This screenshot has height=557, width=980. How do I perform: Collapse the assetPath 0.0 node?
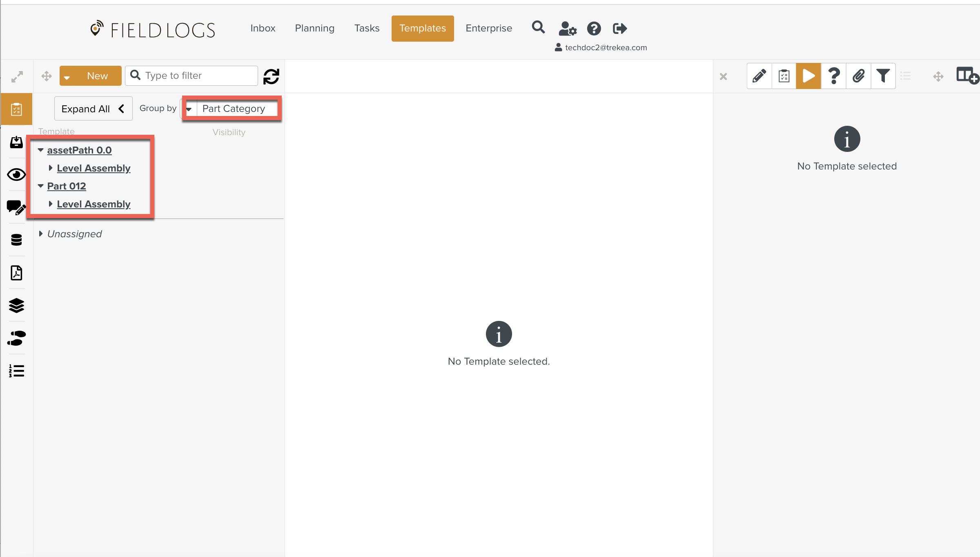pyautogui.click(x=41, y=150)
